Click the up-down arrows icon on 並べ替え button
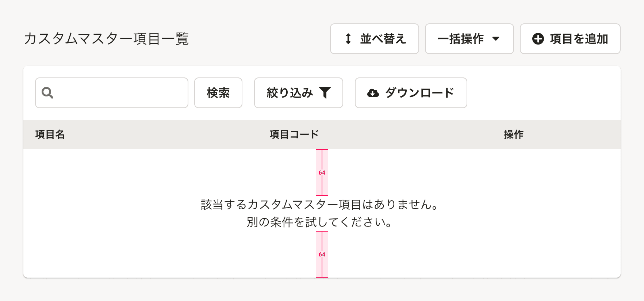The height and width of the screenshot is (301, 644). [x=348, y=39]
